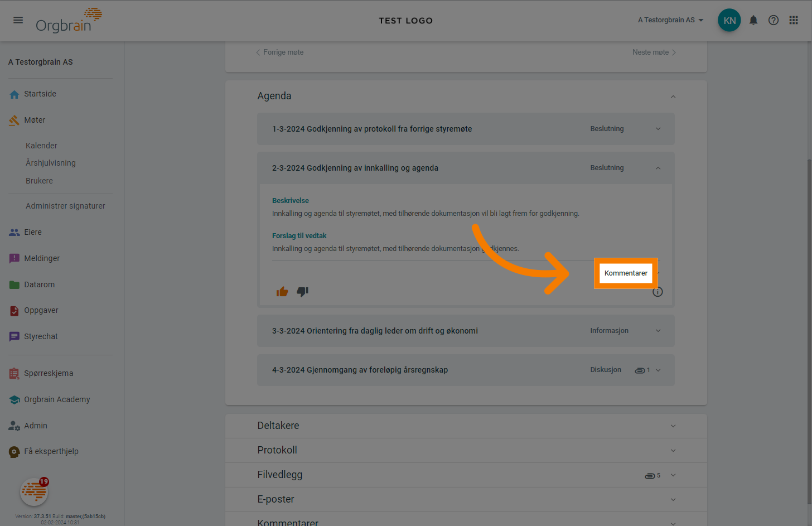812x526 pixels.
Task: Open the notifications bell
Action: (753, 21)
